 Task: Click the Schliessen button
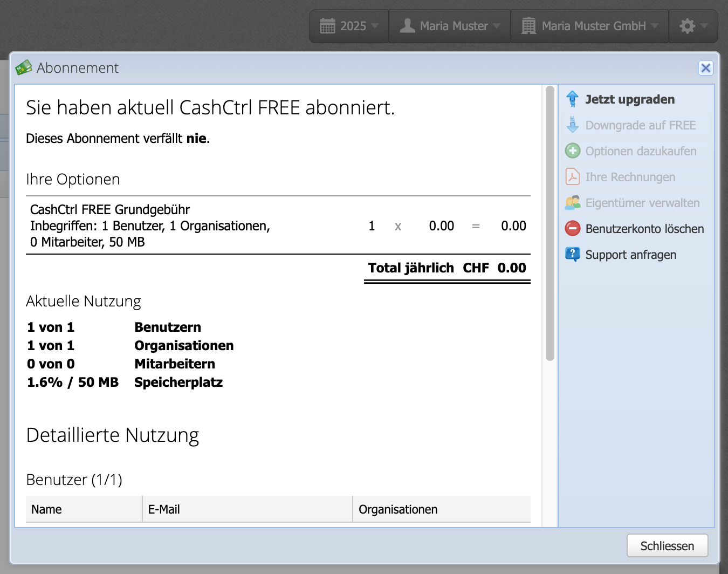click(667, 545)
